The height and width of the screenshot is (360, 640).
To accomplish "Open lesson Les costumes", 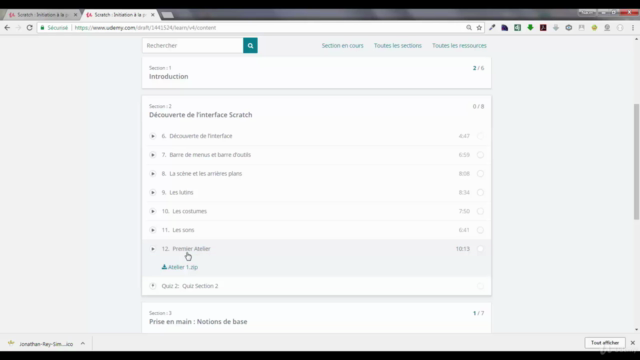I will 189,211.
